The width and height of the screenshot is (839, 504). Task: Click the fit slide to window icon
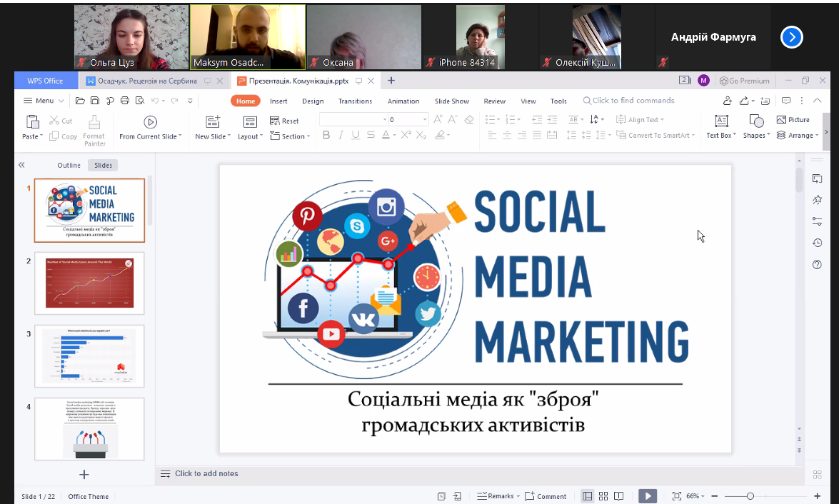point(676,496)
